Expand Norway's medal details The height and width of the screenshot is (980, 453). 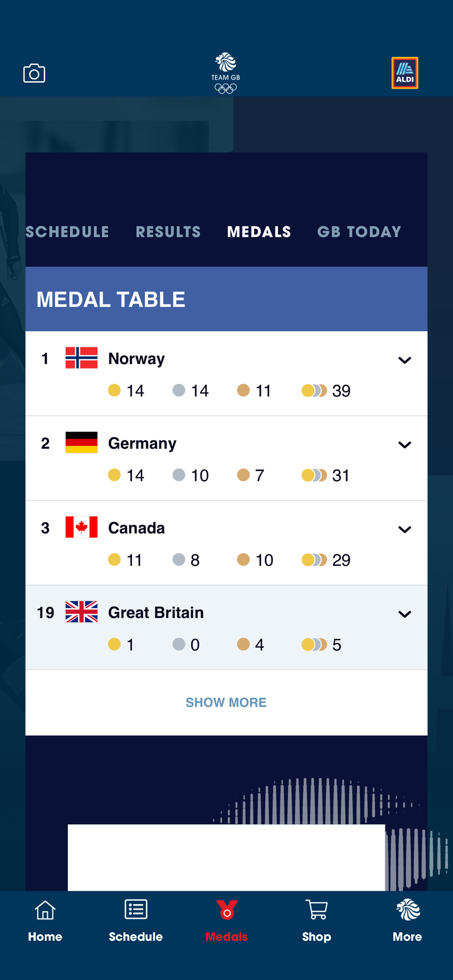[404, 360]
